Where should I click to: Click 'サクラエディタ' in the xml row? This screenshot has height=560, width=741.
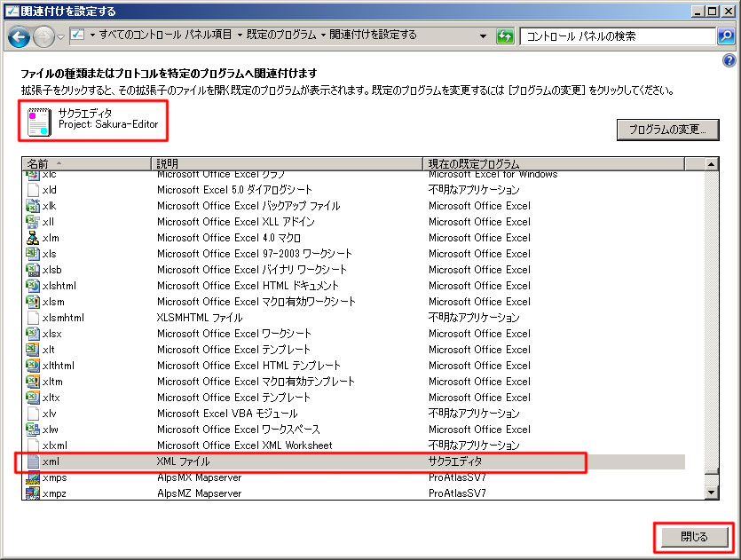455,461
